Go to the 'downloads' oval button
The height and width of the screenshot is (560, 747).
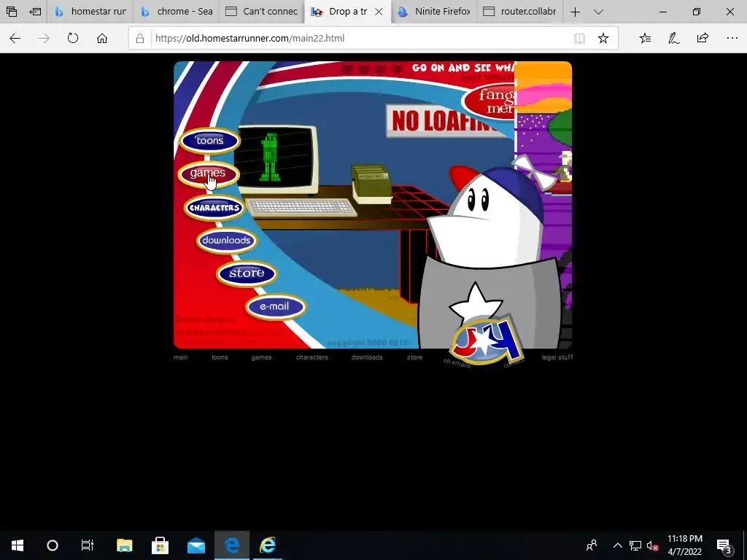[x=226, y=241]
